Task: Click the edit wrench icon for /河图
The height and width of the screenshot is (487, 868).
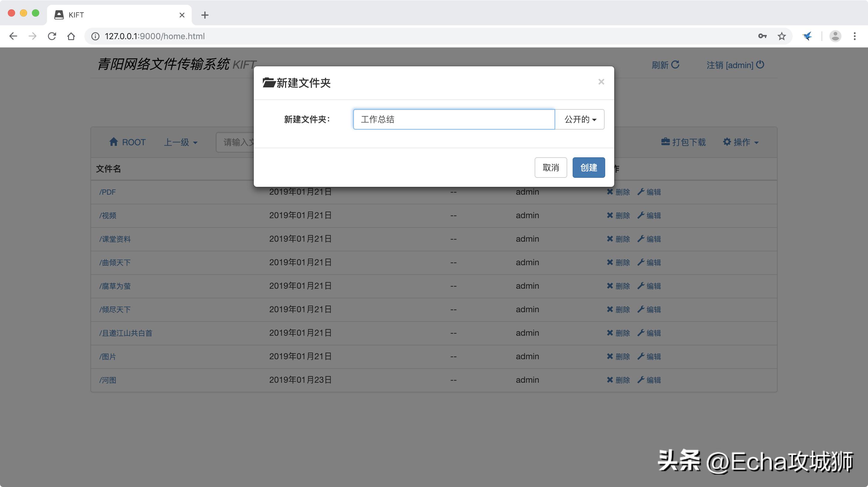Action: 641,380
